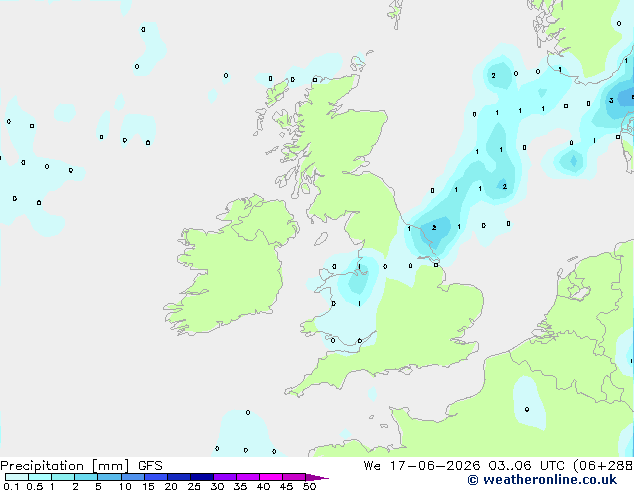Click the legend scale label "25"
This screenshot has height=490, width=634.
[194, 486]
